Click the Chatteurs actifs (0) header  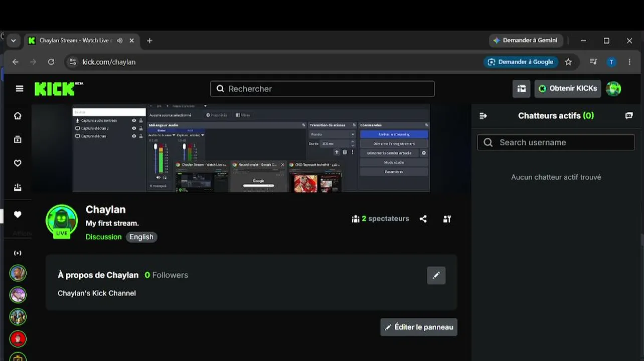(x=556, y=116)
